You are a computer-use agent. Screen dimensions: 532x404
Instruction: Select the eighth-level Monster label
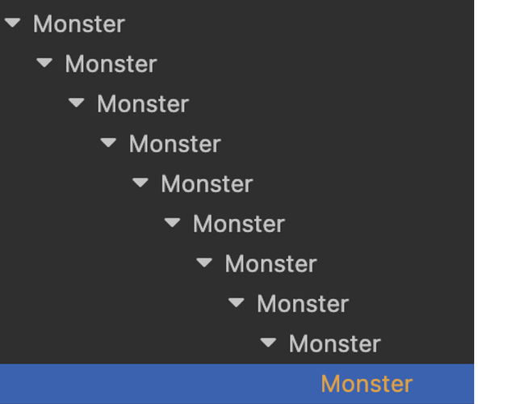point(303,304)
